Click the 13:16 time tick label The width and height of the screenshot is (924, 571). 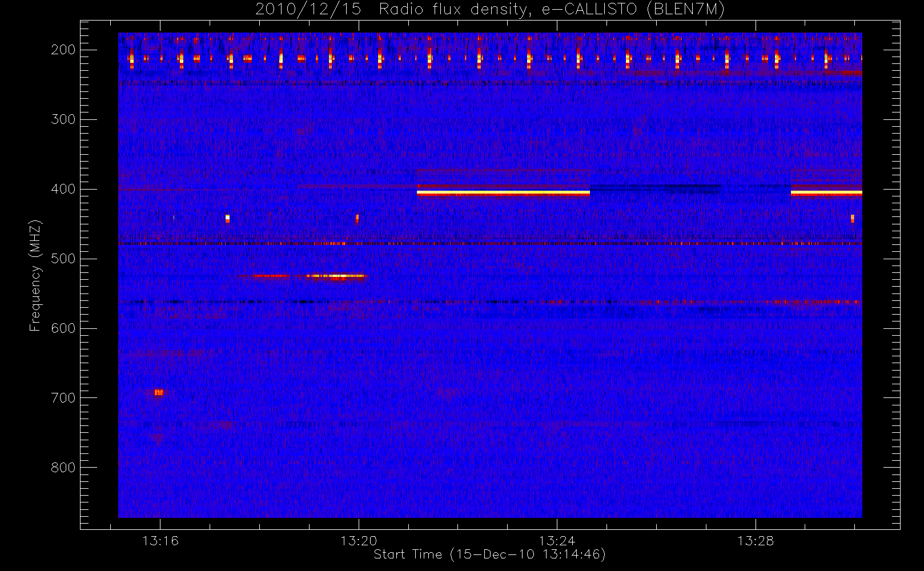pyautogui.click(x=160, y=541)
